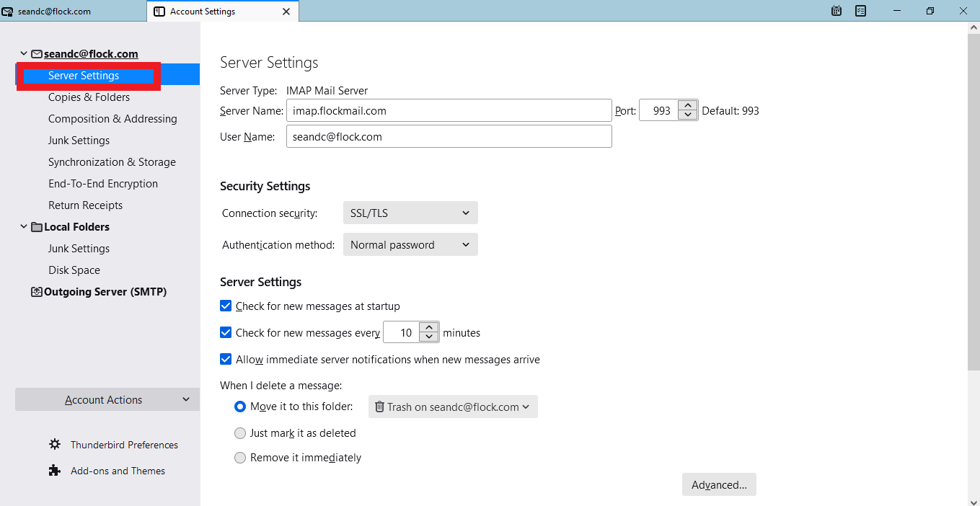Select Outgoing Server (SMTP) entry

click(105, 292)
